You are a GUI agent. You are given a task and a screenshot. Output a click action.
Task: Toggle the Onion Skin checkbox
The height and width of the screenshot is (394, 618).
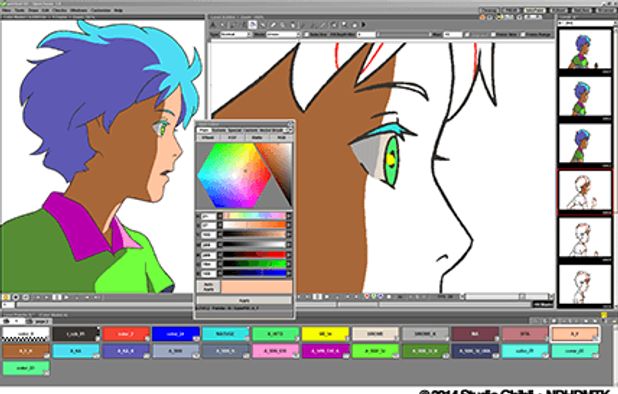(x=493, y=35)
